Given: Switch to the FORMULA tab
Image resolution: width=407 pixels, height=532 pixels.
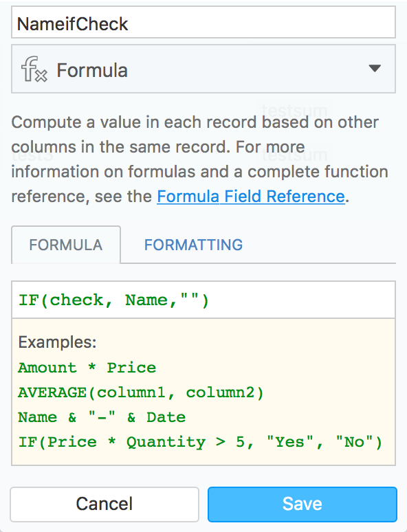Looking at the screenshot, I should (66, 245).
